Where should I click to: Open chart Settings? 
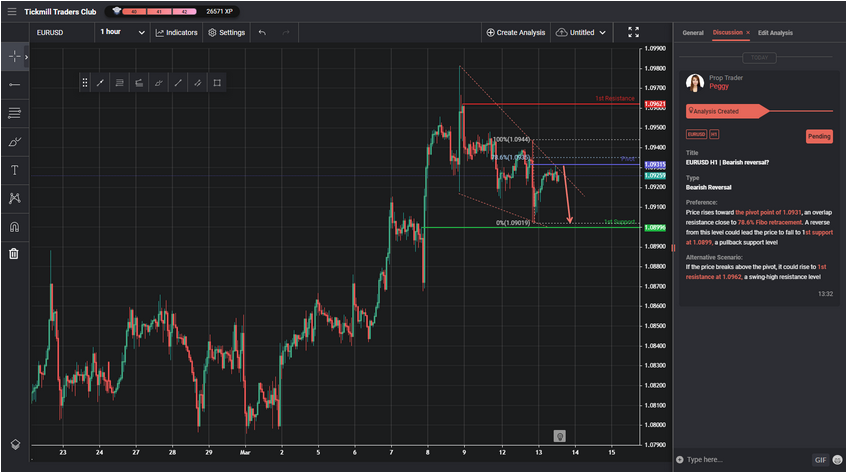pyautogui.click(x=227, y=32)
